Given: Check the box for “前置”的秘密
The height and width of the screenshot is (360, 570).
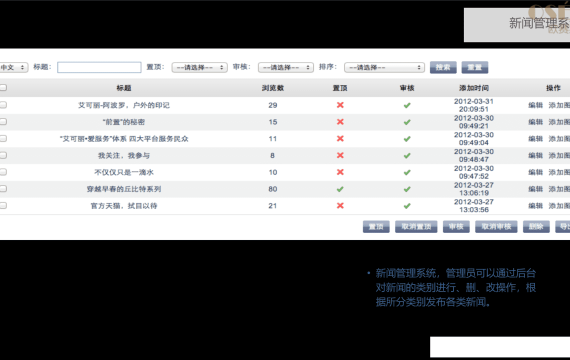Looking at the screenshot, I should (x=3, y=122).
